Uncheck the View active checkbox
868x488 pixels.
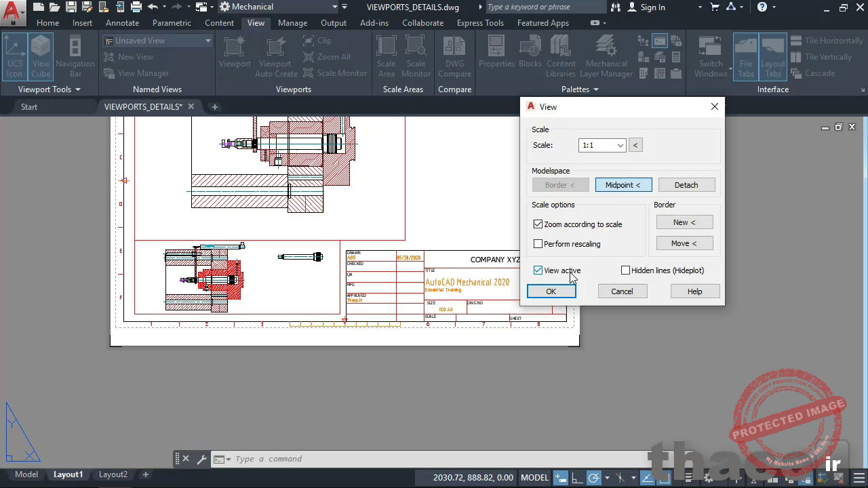point(538,270)
